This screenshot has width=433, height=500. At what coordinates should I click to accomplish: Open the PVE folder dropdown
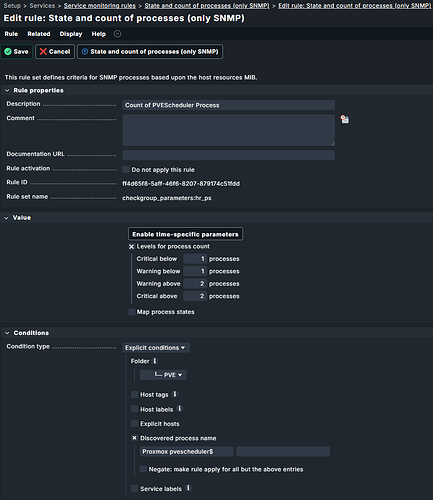(x=163, y=375)
